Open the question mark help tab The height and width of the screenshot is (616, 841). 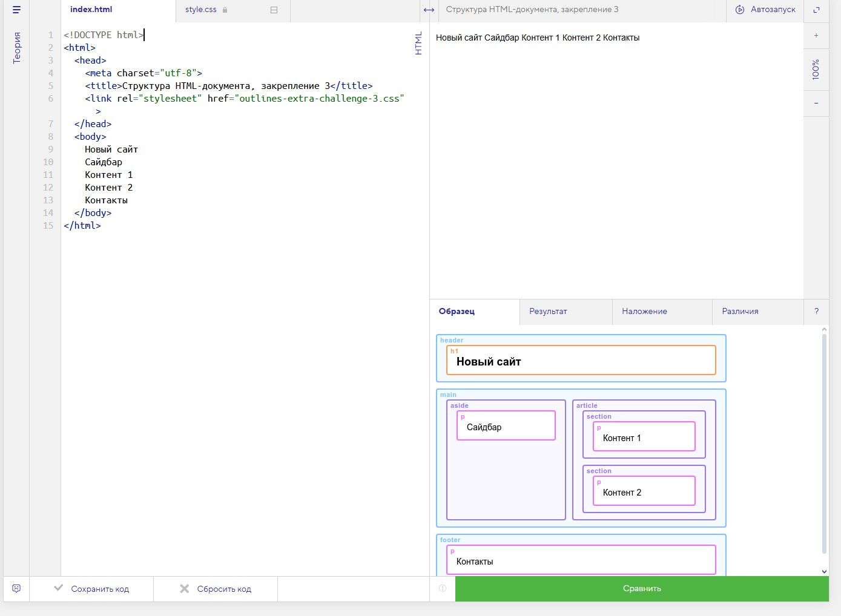point(816,312)
